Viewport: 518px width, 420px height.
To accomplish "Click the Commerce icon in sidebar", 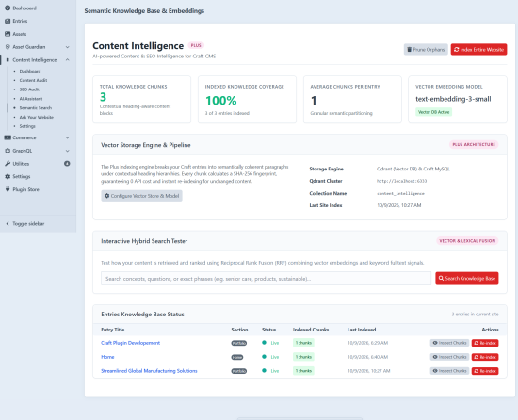I will [x=8, y=137].
